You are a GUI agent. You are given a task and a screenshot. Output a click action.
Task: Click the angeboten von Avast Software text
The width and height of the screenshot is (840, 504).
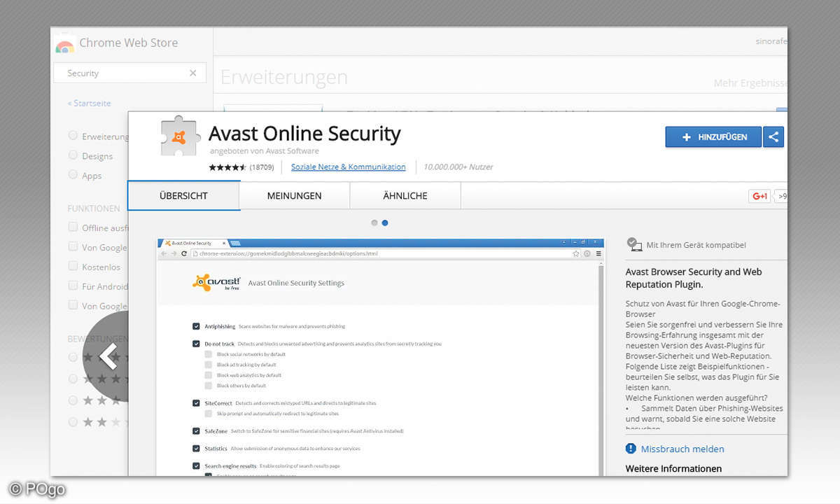coord(265,150)
